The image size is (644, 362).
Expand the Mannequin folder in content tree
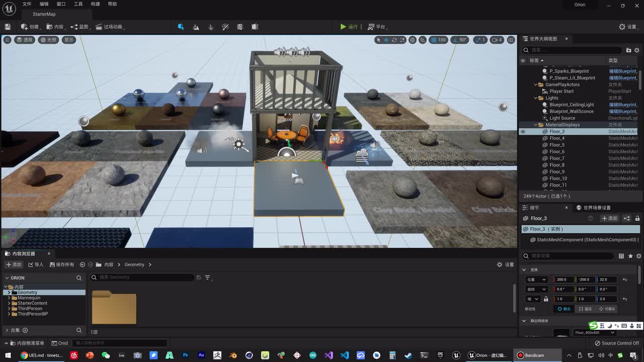pos(9,298)
